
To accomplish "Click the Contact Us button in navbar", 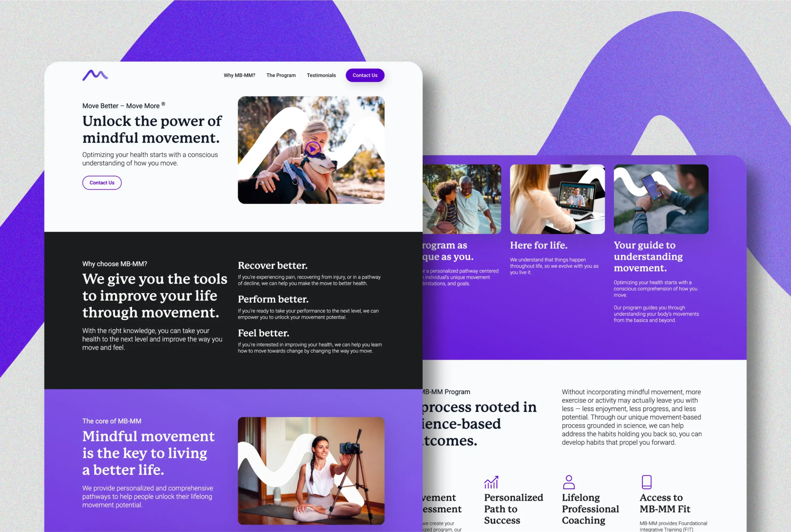I will 365,75.
